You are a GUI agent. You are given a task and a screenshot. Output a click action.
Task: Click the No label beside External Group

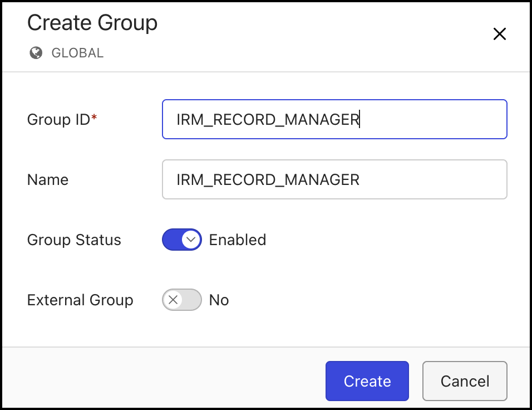pos(219,300)
